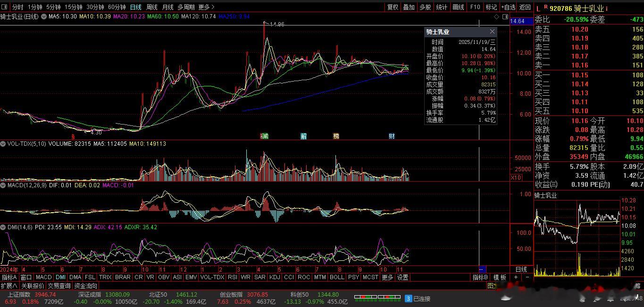Click the 榜 event marker on chart
This screenshot has width=644, height=307.
point(336,136)
